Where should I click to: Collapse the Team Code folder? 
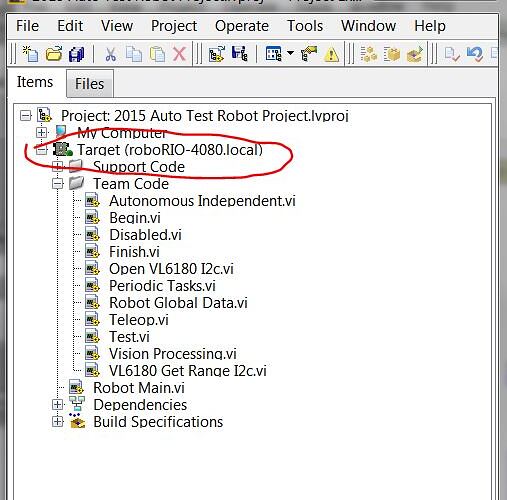point(57,184)
